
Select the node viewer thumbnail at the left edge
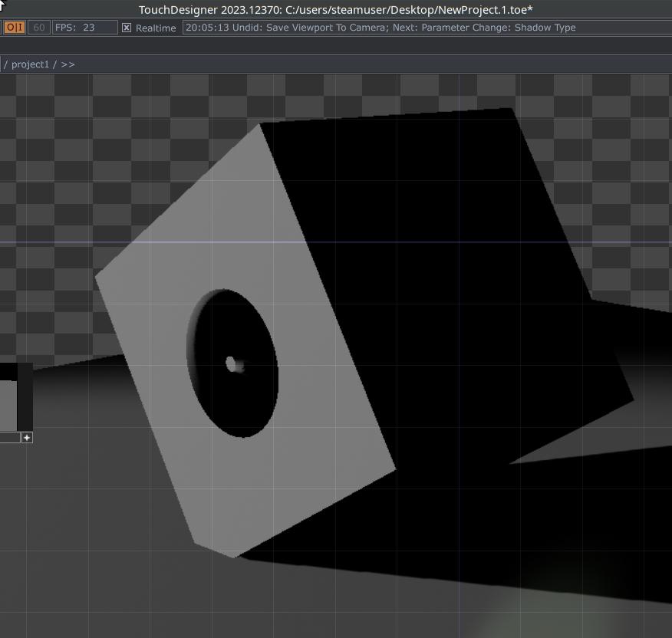[x=8, y=396]
